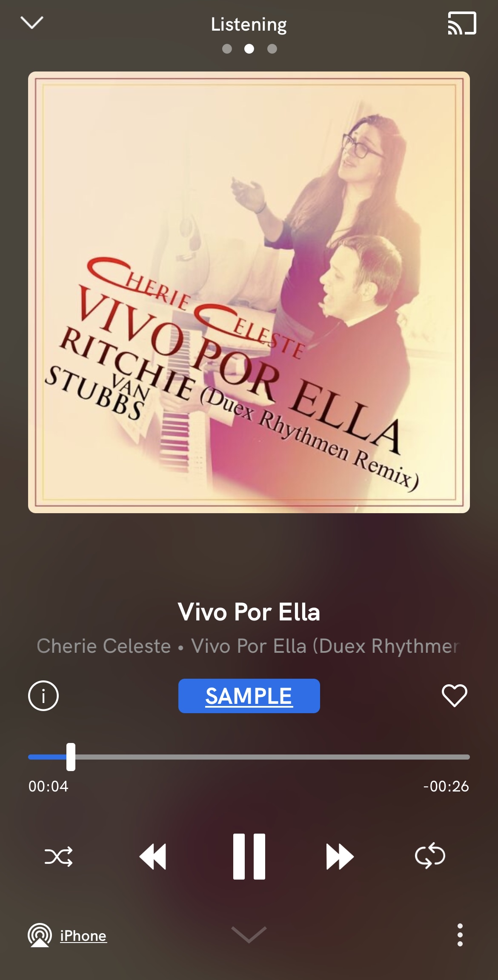Screen dimensions: 498x980
Task: Open track info with the i icon
Action: tap(43, 696)
